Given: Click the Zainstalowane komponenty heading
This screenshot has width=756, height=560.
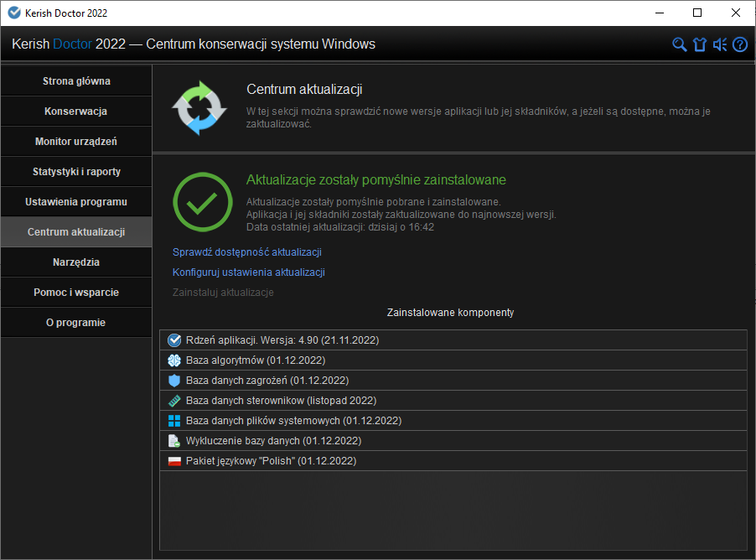Looking at the screenshot, I should point(450,313).
